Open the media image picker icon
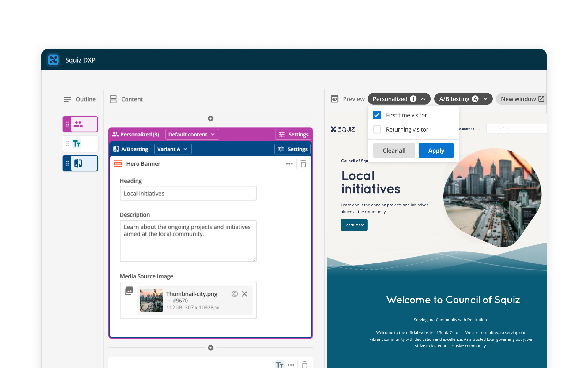 [x=129, y=290]
